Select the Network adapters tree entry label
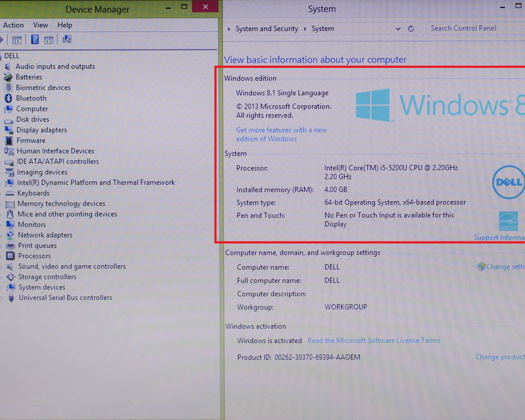The width and height of the screenshot is (525, 420). pyautogui.click(x=45, y=235)
